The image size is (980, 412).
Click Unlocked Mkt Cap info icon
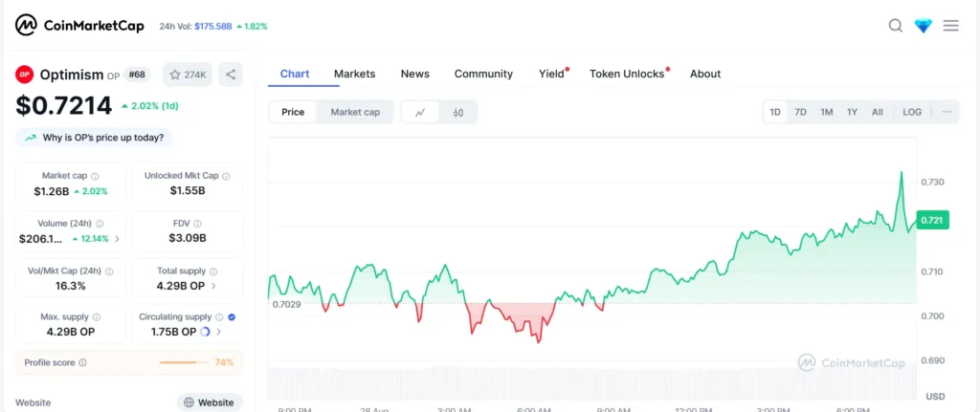click(226, 176)
